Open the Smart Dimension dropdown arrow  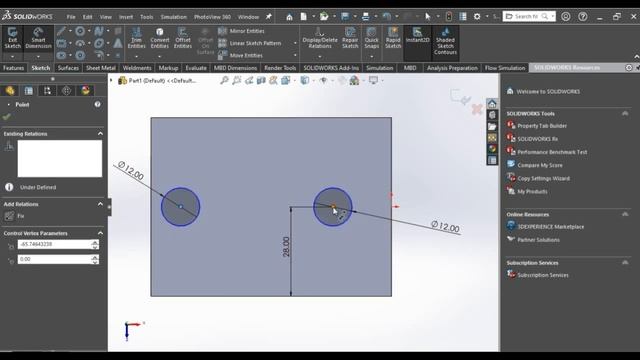[38, 57]
